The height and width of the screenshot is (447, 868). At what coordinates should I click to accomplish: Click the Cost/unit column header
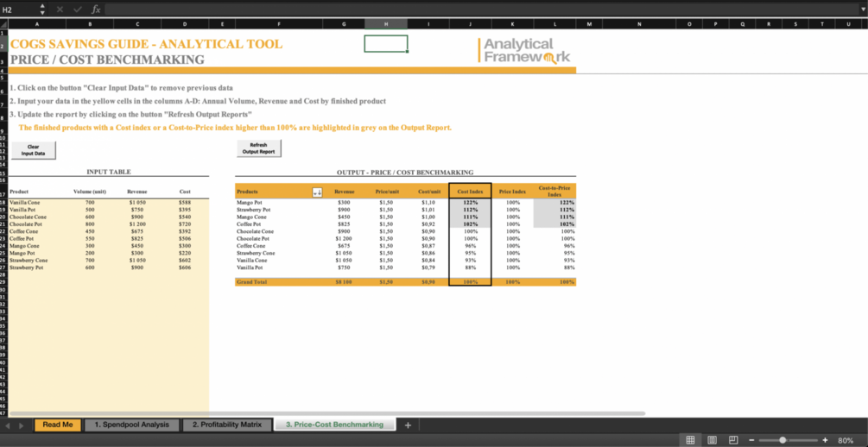429,192
